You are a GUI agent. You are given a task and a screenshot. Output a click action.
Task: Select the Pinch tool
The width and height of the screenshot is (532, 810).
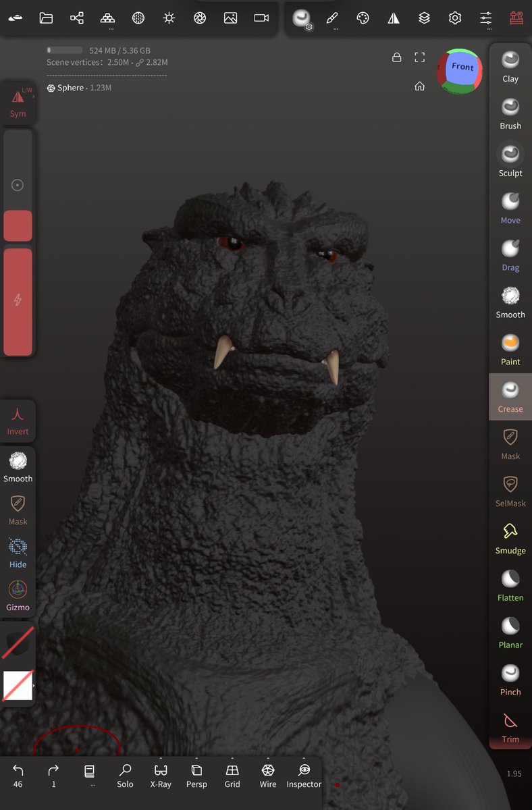click(510, 680)
